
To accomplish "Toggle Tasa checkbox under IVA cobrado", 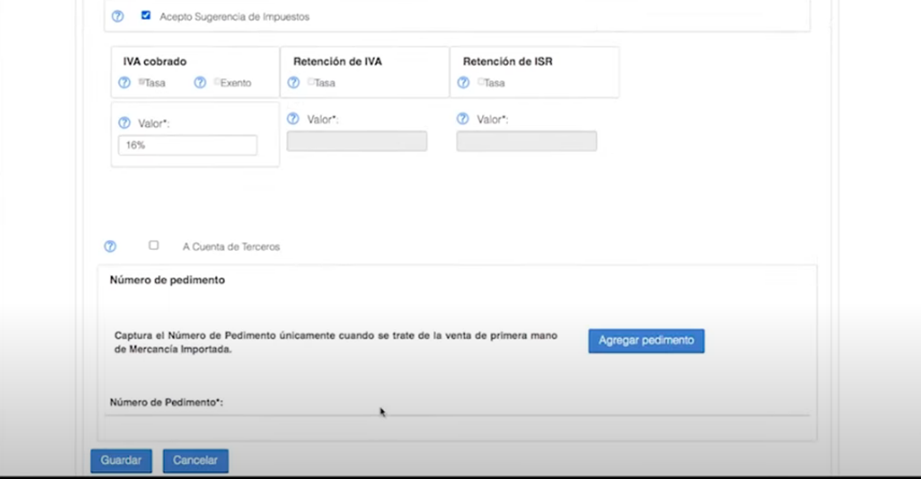I will click(141, 82).
